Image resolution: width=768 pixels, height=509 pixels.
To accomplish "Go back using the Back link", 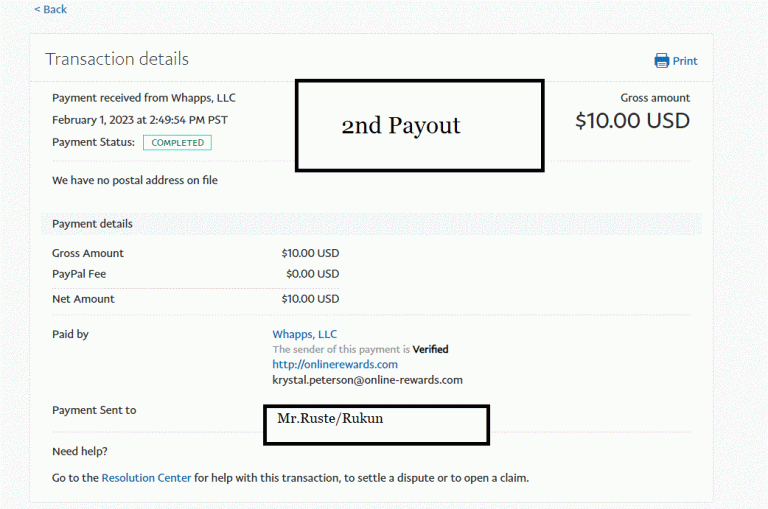I will tap(50, 9).
